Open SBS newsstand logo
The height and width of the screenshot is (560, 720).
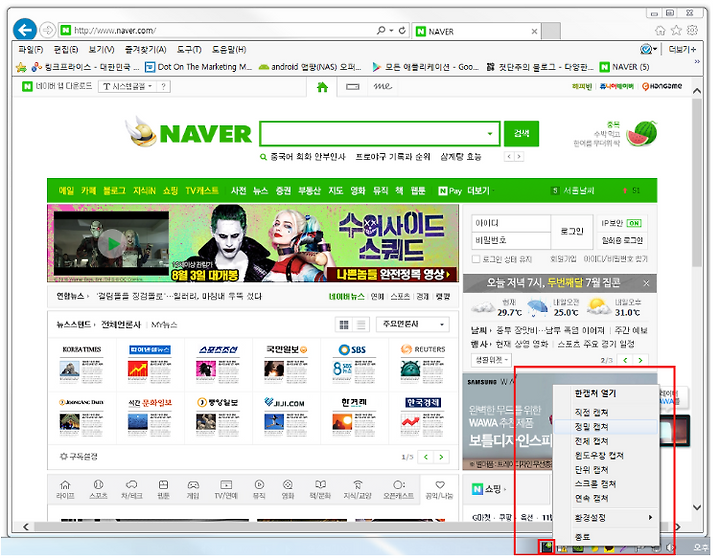pos(352,350)
